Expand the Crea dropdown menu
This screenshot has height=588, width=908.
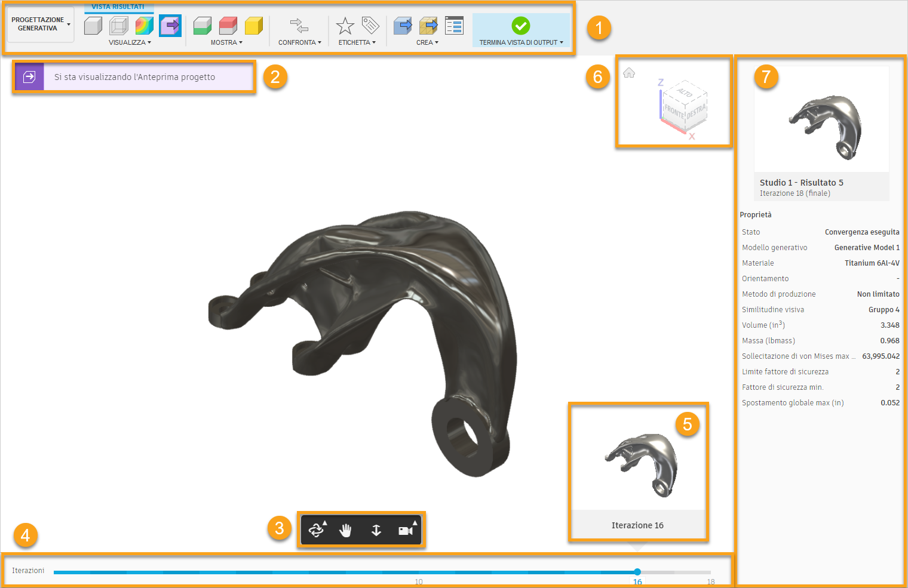428,42
